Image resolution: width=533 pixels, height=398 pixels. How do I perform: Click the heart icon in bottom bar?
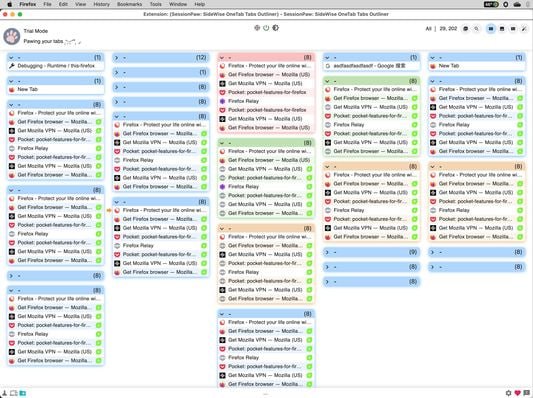point(518,393)
